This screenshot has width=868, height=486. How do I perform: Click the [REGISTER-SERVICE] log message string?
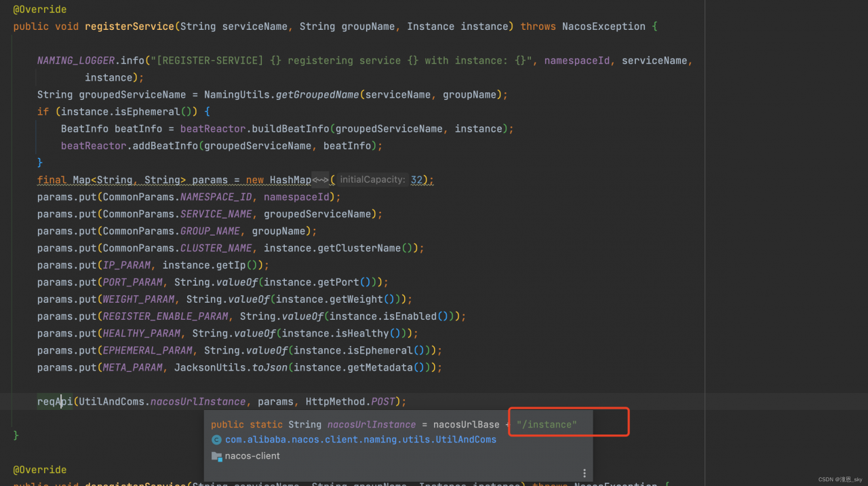pos(341,60)
